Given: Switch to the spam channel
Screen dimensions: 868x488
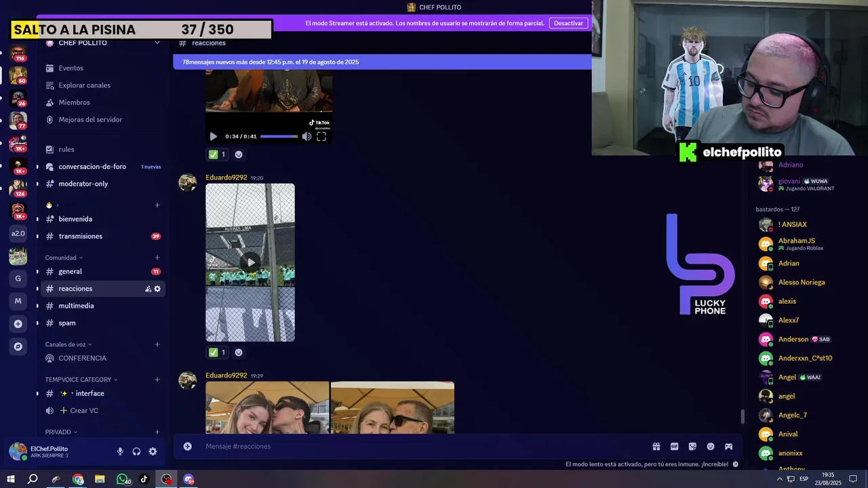Looking at the screenshot, I should click(x=103, y=323).
